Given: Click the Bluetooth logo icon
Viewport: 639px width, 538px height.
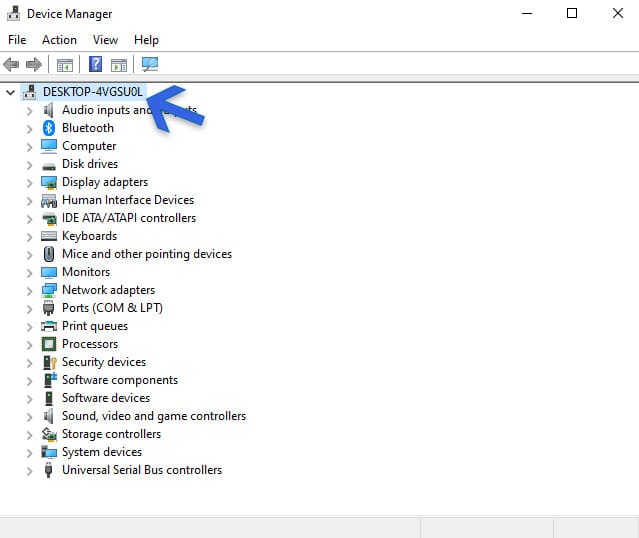Looking at the screenshot, I should pyautogui.click(x=49, y=128).
